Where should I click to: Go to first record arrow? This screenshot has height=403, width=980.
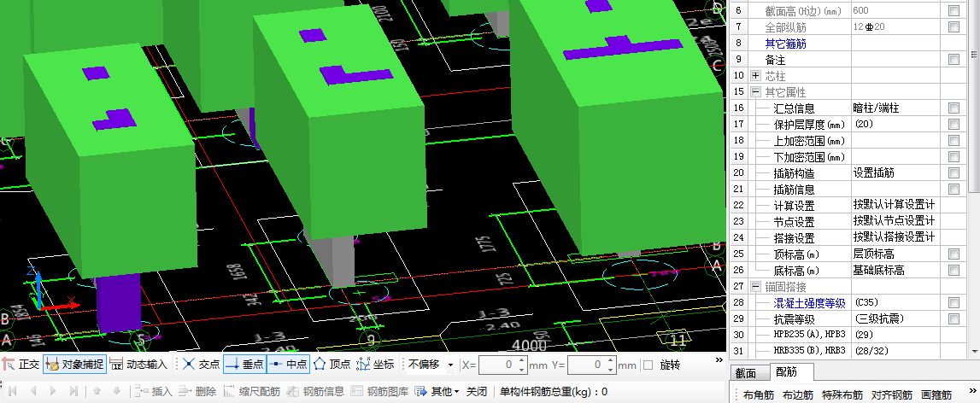13,392
